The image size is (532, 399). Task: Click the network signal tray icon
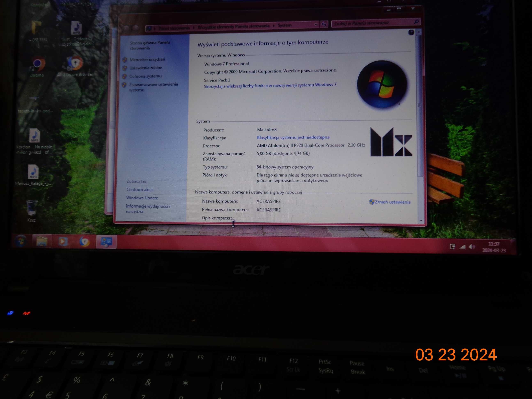coord(462,247)
